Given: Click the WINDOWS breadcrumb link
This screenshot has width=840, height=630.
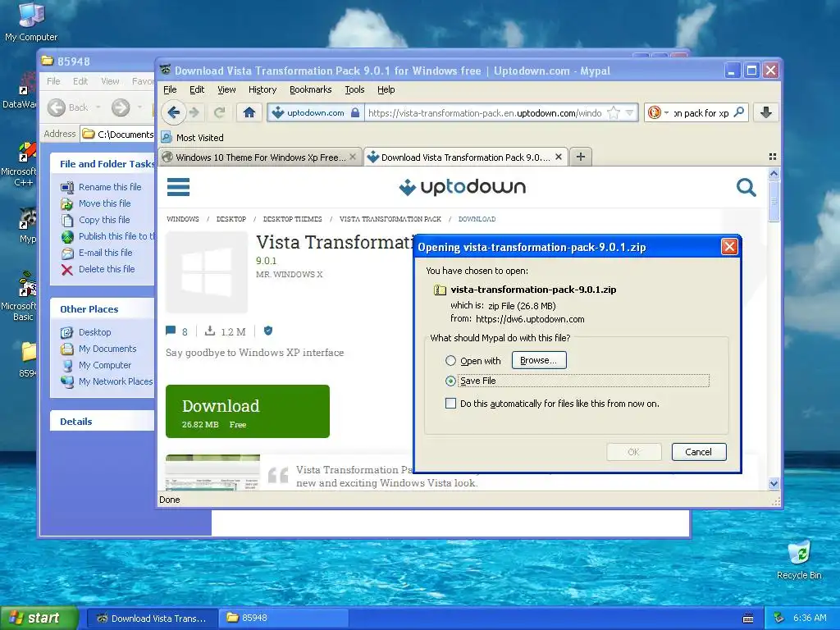Looking at the screenshot, I should point(183,219).
